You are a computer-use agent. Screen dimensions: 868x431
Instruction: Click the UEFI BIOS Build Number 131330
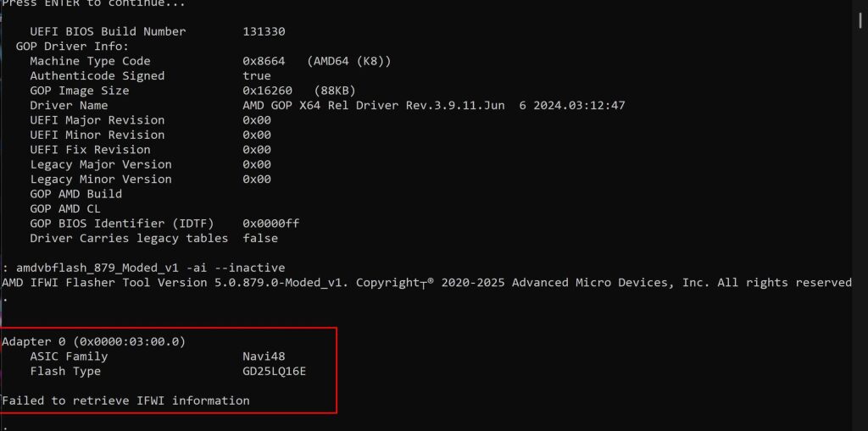264,31
